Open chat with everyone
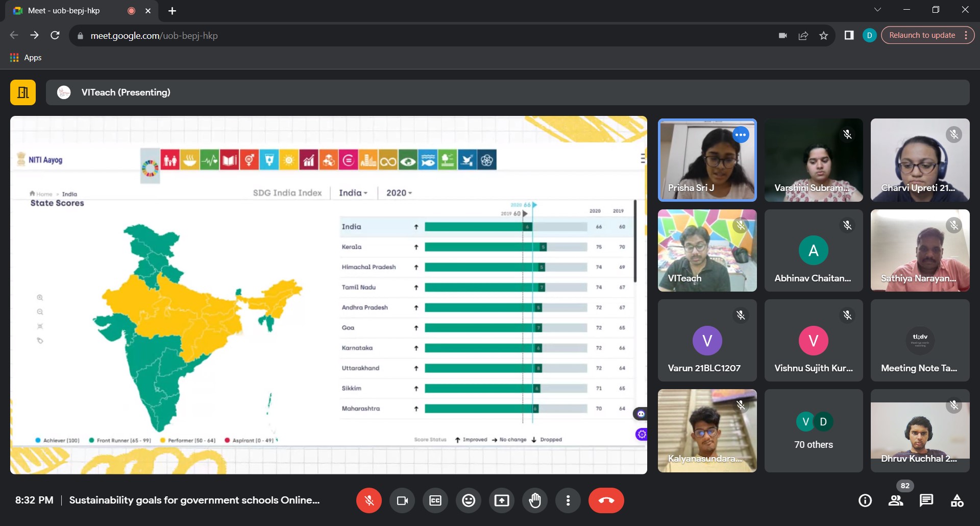 926,500
